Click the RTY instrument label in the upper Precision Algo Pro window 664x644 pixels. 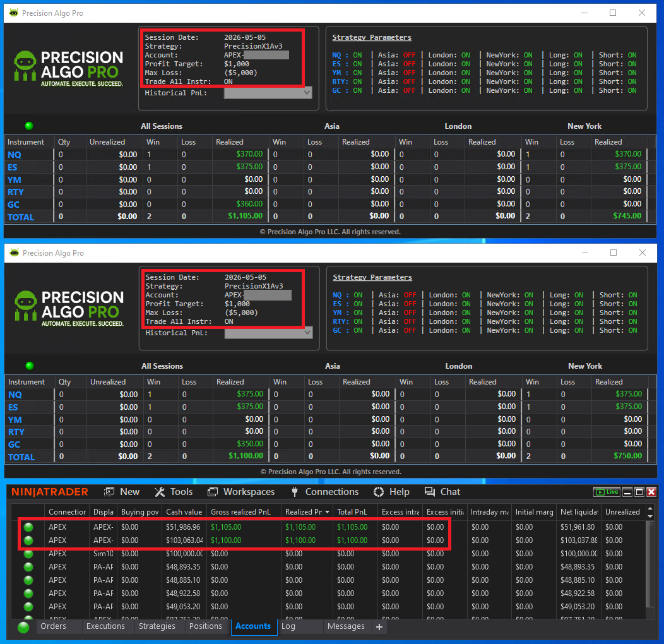16,192
